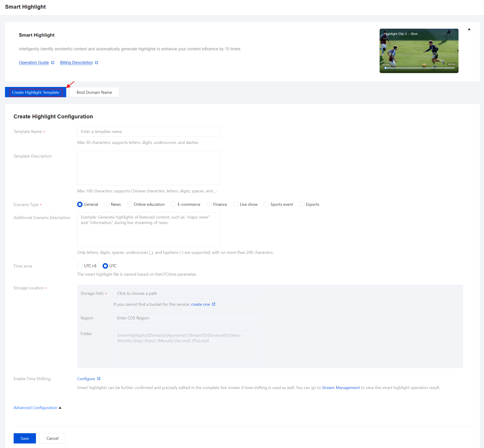Open Create Highlight Template tab
The image size is (484, 448).
coord(36,92)
